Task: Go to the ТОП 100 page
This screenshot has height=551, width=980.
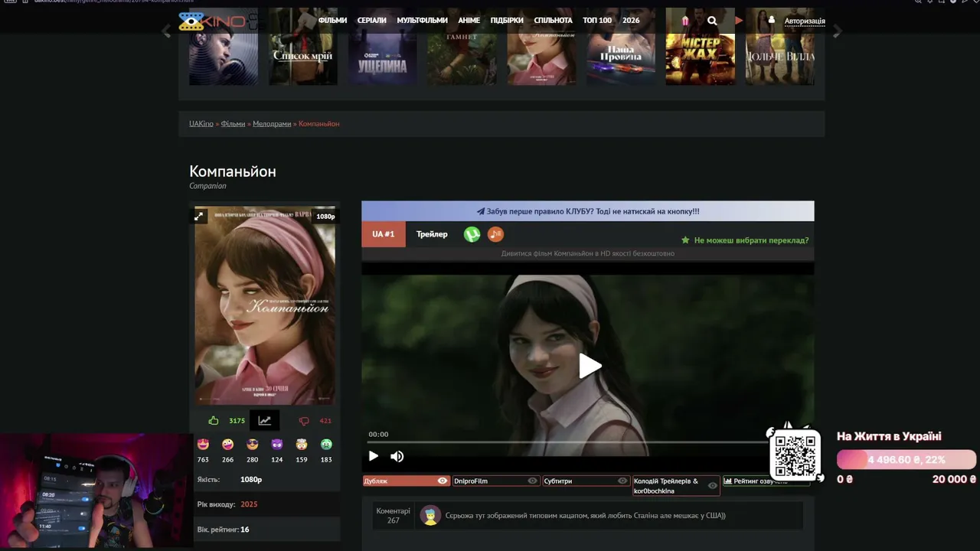Action: [597, 21]
